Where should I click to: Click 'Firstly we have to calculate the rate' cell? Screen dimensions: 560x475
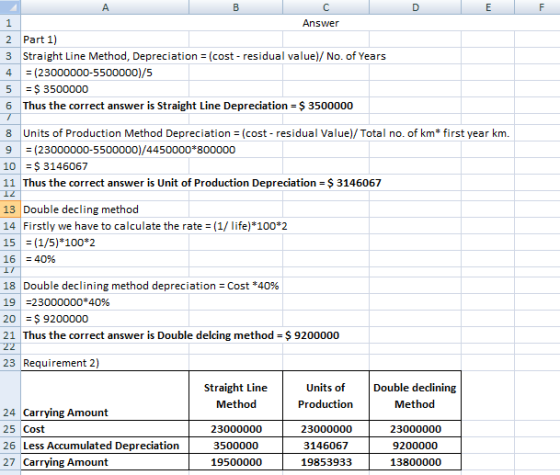[155, 226]
